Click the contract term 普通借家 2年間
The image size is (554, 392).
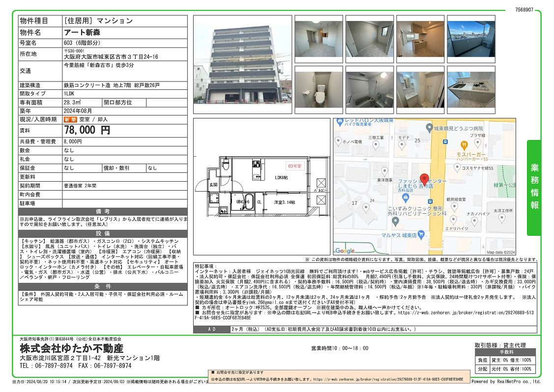(80, 186)
